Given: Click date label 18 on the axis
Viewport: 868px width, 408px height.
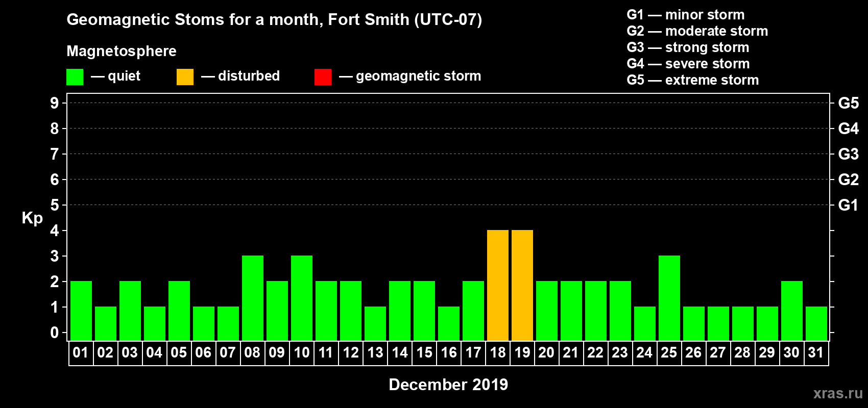Looking at the screenshot, I should click(498, 353).
